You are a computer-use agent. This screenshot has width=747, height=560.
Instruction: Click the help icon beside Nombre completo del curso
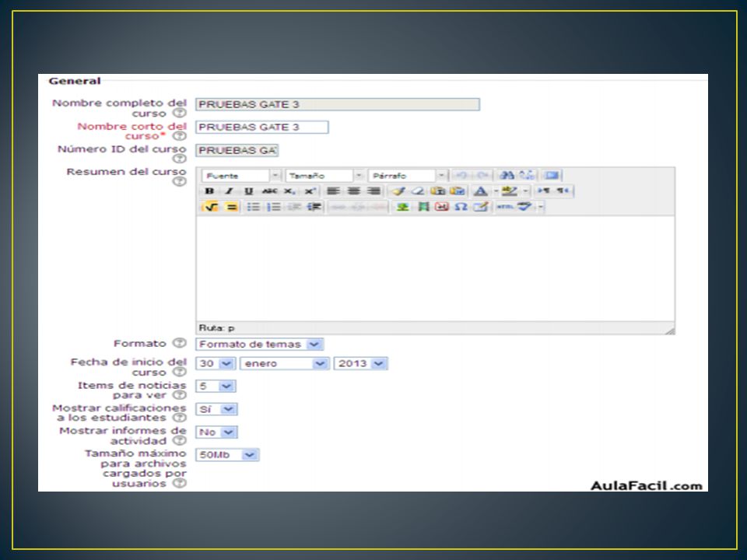point(179,113)
